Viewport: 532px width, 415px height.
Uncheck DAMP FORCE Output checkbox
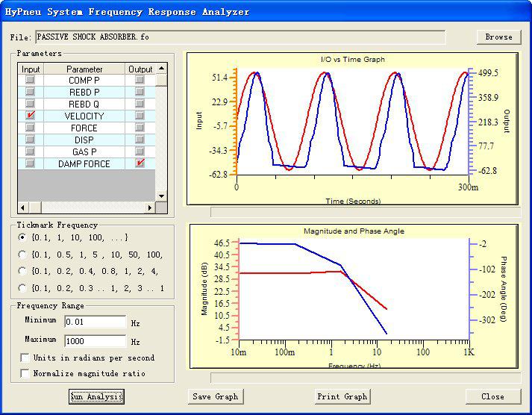pos(140,163)
